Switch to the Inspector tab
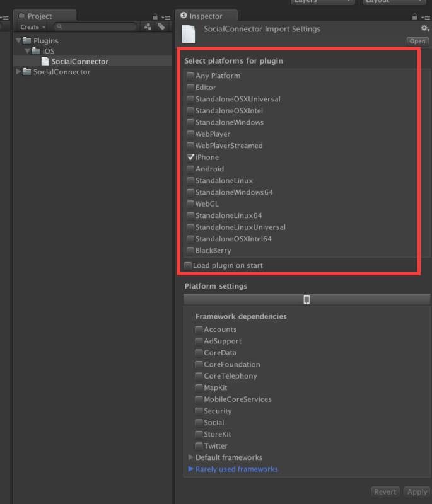The height and width of the screenshot is (504, 432). pyautogui.click(x=206, y=16)
